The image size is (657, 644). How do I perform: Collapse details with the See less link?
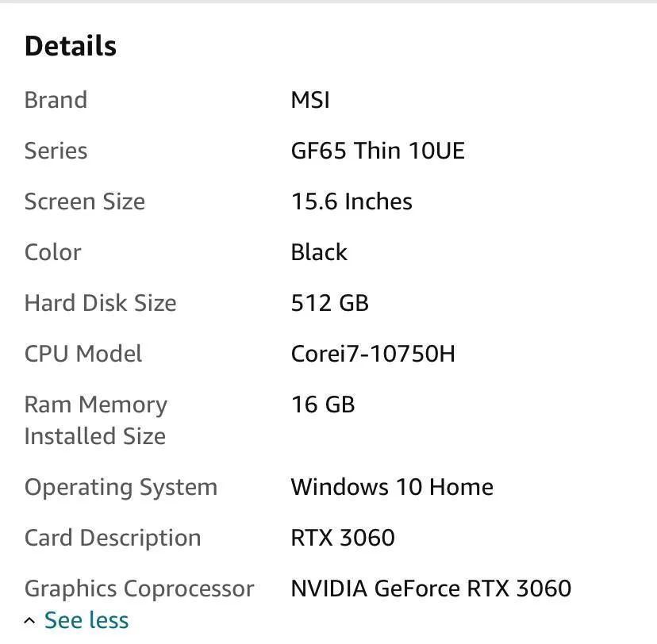pyautogui.click(x=86, y=620)
